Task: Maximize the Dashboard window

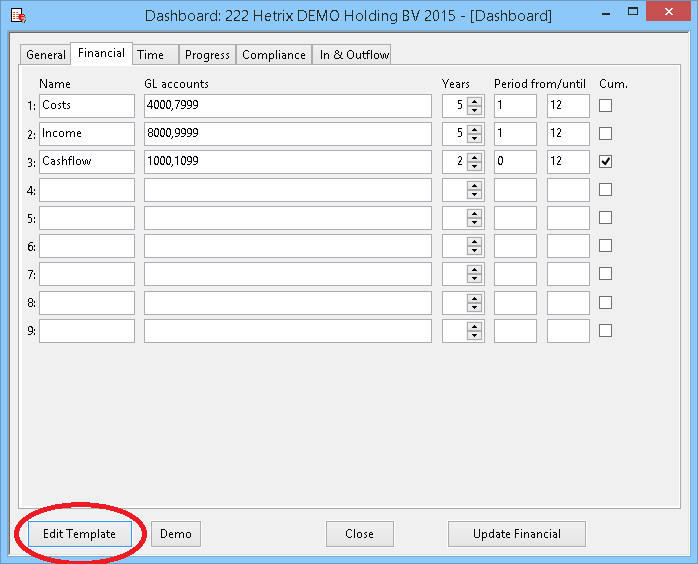Action: tap(633, 12)
